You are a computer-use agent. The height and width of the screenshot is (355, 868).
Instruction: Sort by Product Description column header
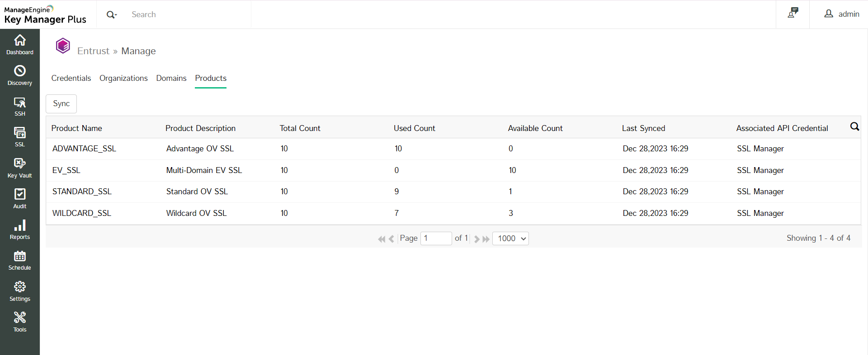click(x=200, y=128)
